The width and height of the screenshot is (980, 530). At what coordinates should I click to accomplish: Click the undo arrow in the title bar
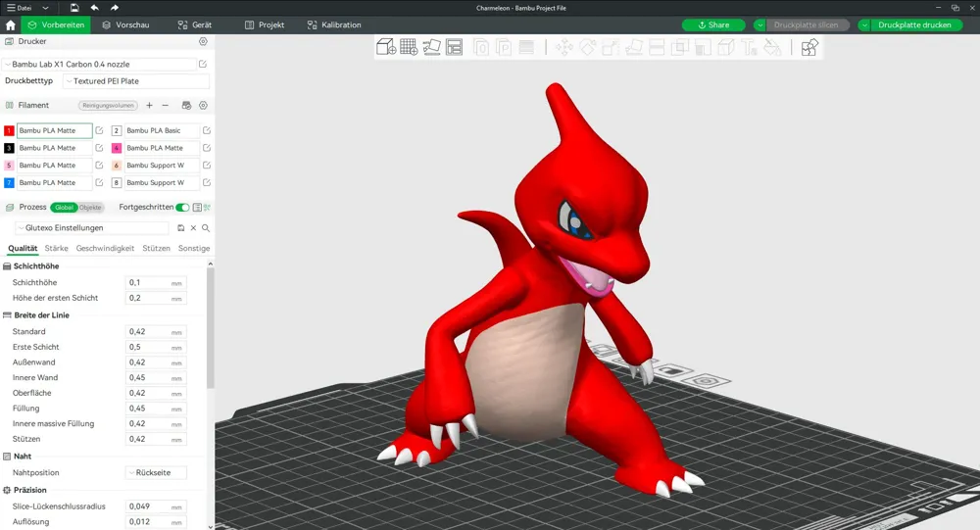click(x=94, y=8)
